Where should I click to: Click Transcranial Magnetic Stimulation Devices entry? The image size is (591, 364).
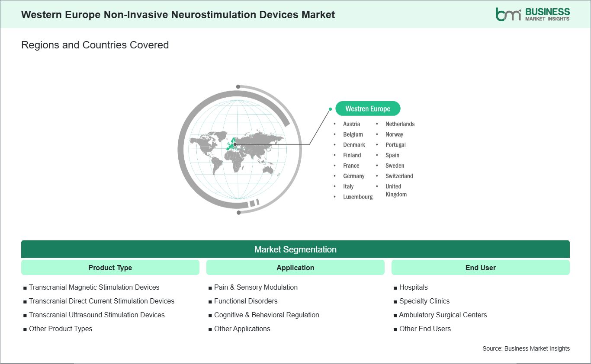click(x=94, y=287)
